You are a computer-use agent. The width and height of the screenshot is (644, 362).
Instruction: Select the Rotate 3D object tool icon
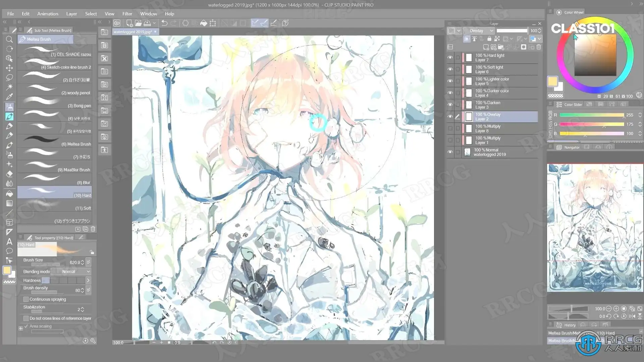(x=9, y=58)
